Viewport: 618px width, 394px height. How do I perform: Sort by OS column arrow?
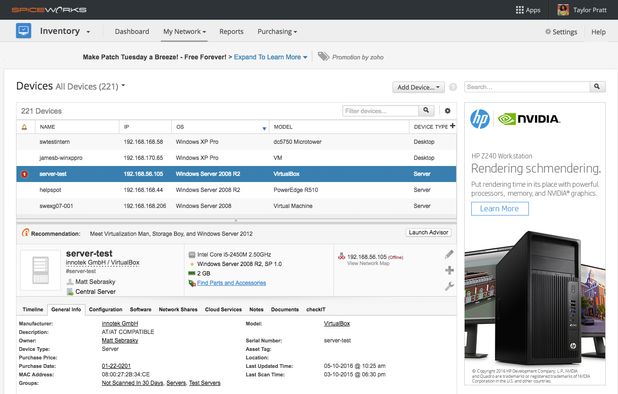click(x=264, y=128)
